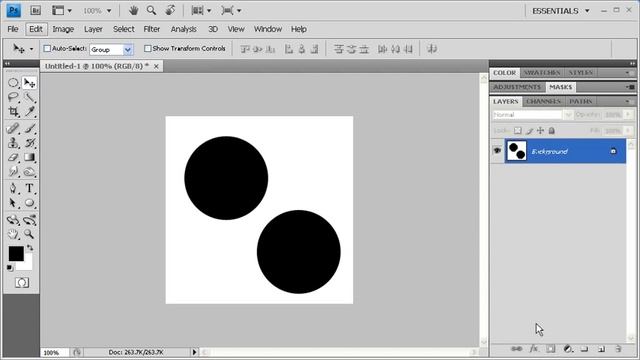The image size is (640, 360).
Task: Select the Pen tool
Action: 13,188
